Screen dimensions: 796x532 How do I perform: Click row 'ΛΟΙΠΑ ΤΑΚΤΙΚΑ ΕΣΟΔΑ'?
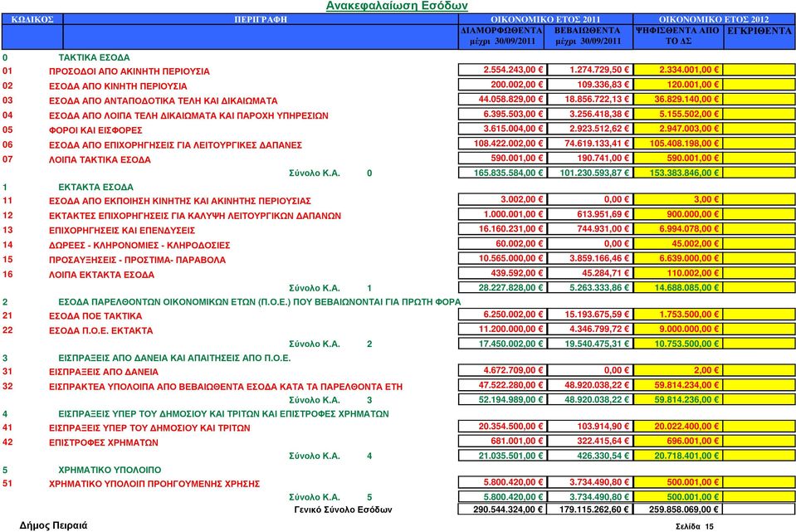coord(100,160)
